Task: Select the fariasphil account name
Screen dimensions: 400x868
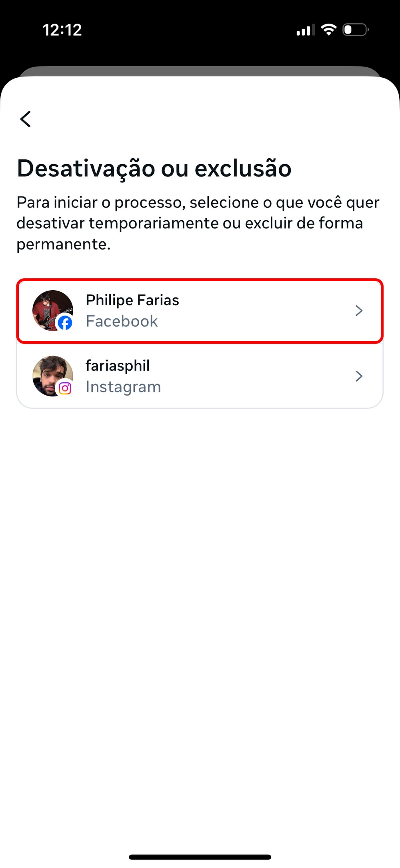Action: [118, 366]
